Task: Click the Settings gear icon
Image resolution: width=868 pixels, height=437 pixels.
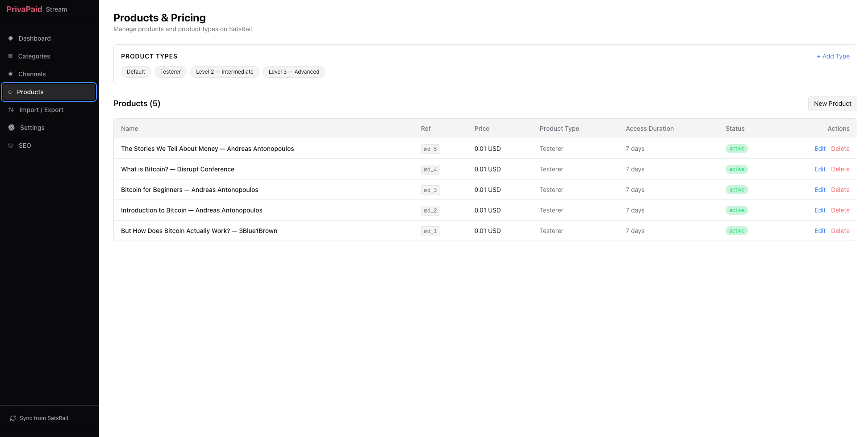Action: tap(12, 128)
